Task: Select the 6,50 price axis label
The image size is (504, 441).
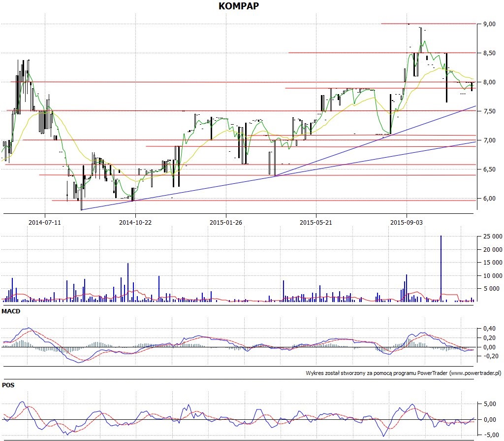Action: click(489, 170)
